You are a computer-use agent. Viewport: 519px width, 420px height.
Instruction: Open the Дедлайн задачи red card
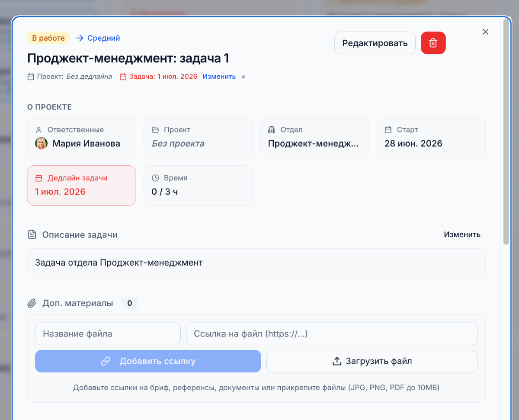pos(81,186)
